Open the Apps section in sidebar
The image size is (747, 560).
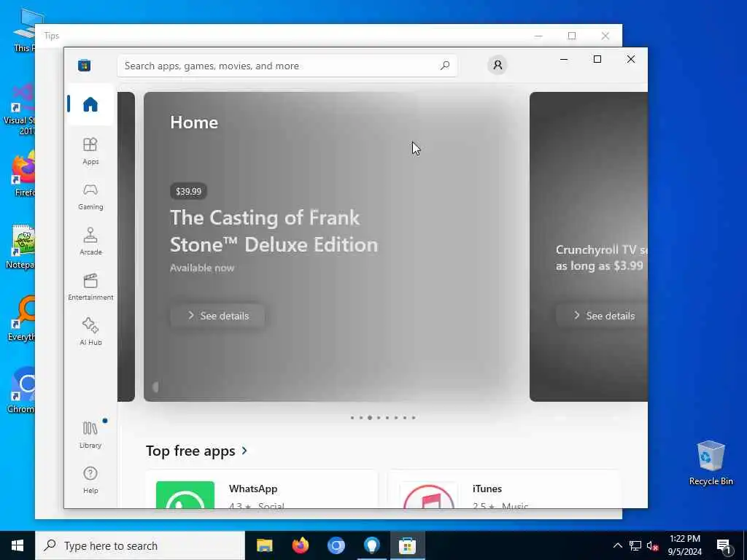pyautogui.click(x=90, y=151)
